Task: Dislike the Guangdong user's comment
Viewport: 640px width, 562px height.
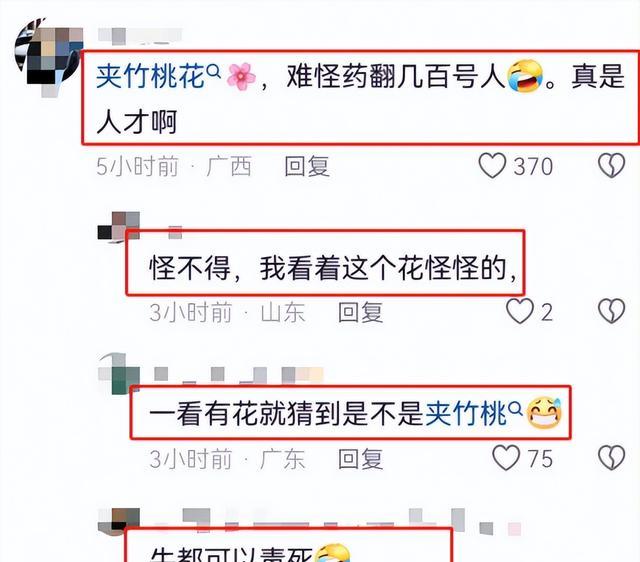Action: 611,458
